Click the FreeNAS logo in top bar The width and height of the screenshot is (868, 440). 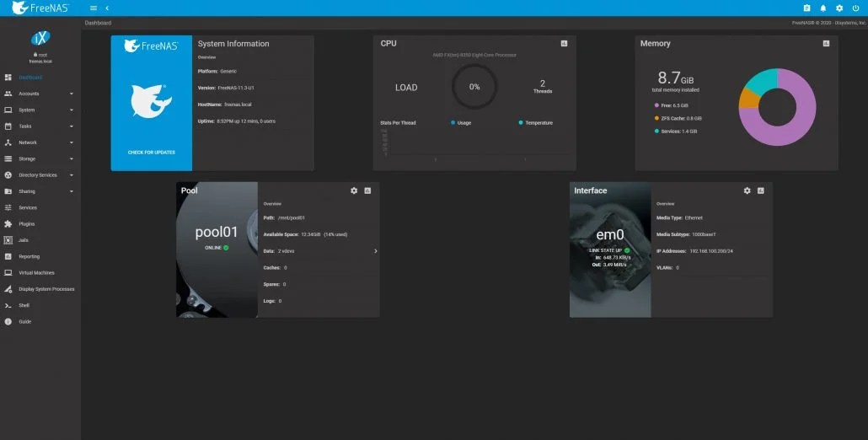coord(40,8)
